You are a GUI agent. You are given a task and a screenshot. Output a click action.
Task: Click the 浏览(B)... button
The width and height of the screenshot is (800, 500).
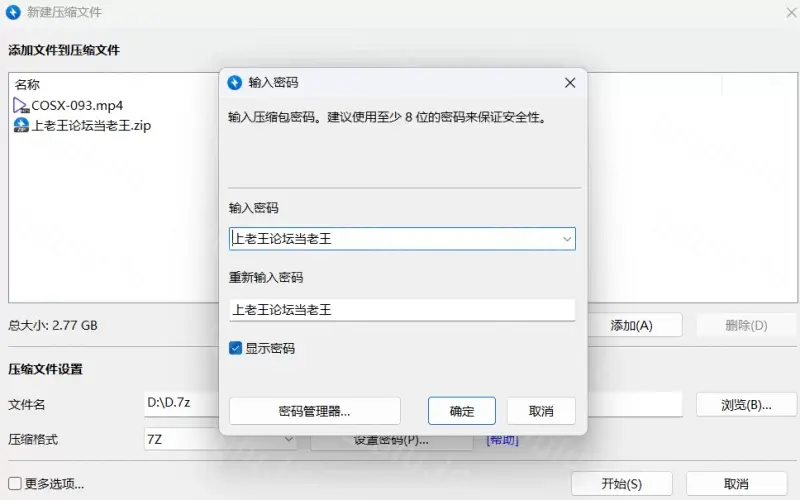point(746,405)
